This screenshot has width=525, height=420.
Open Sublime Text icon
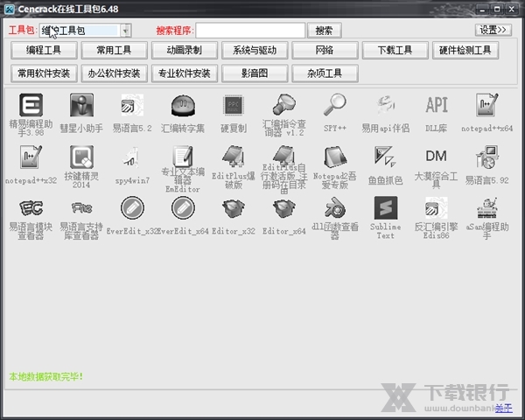point(385,208)
